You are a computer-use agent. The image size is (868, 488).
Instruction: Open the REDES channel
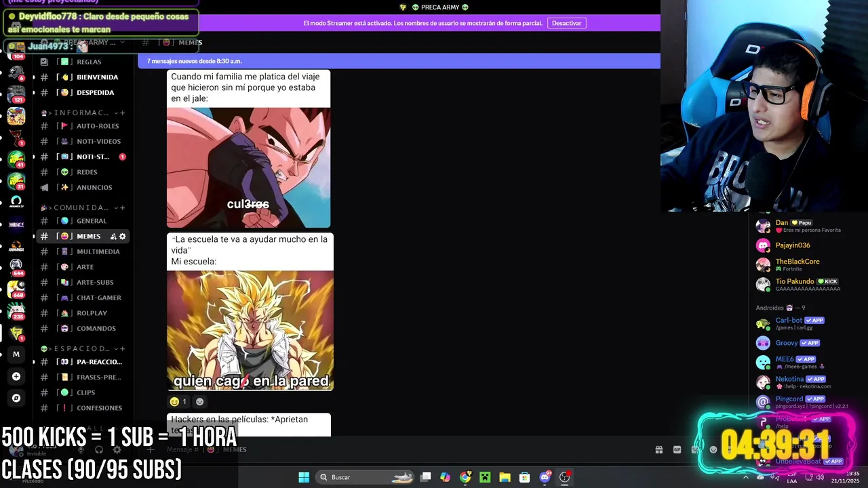click(81, 172)
